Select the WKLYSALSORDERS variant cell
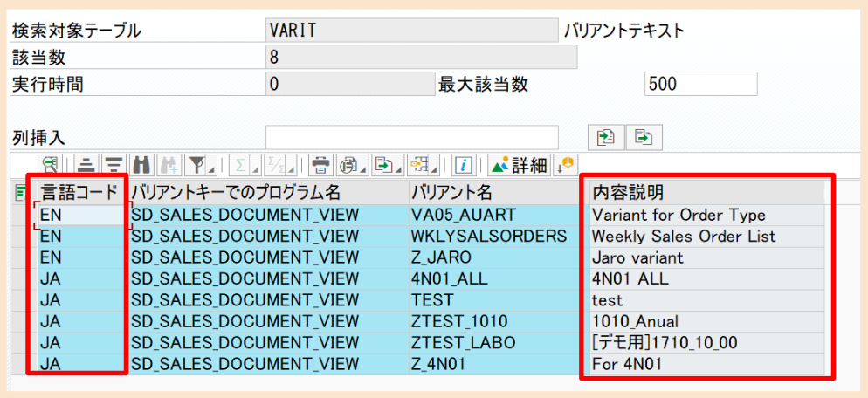 click(493, 237)
